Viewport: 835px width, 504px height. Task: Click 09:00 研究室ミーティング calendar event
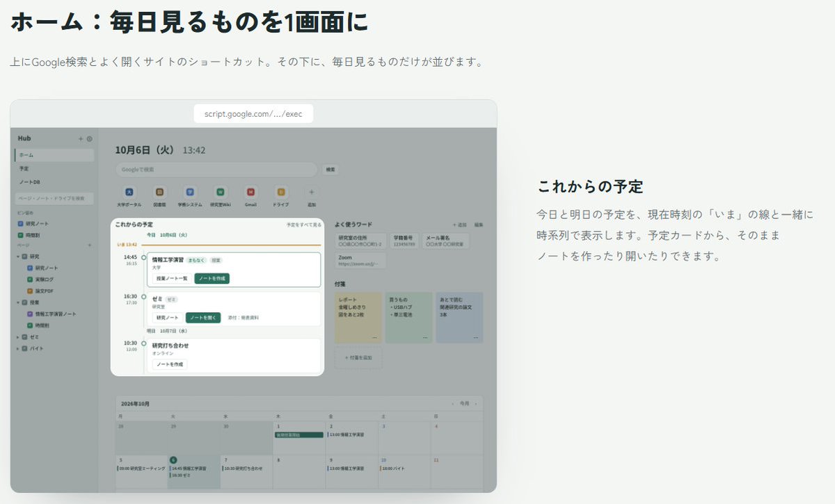140,468
